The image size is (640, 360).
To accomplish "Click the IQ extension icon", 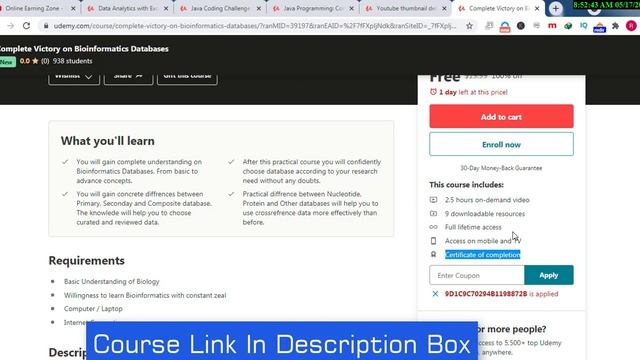I will [584, 26].
